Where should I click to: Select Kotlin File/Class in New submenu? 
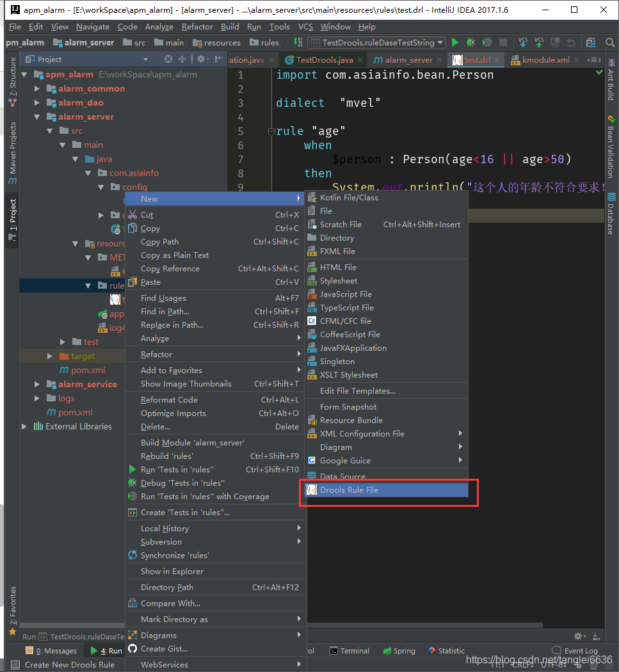(x=386, y=198)
